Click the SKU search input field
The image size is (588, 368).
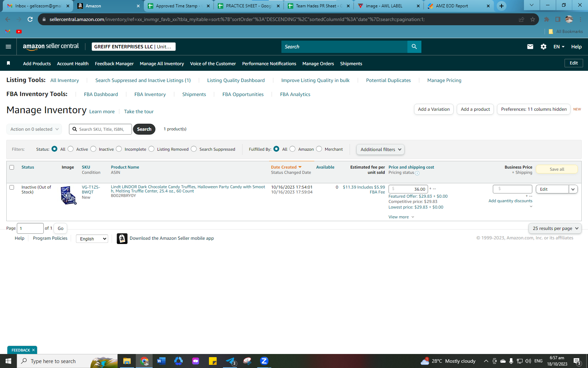[x=100, y=129]
